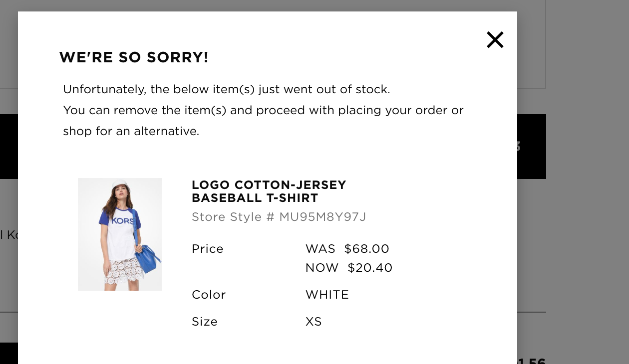The height and width of the screenshot is (364, 629).
Task: Close the out of stock dialog
Action: [495, 40]
